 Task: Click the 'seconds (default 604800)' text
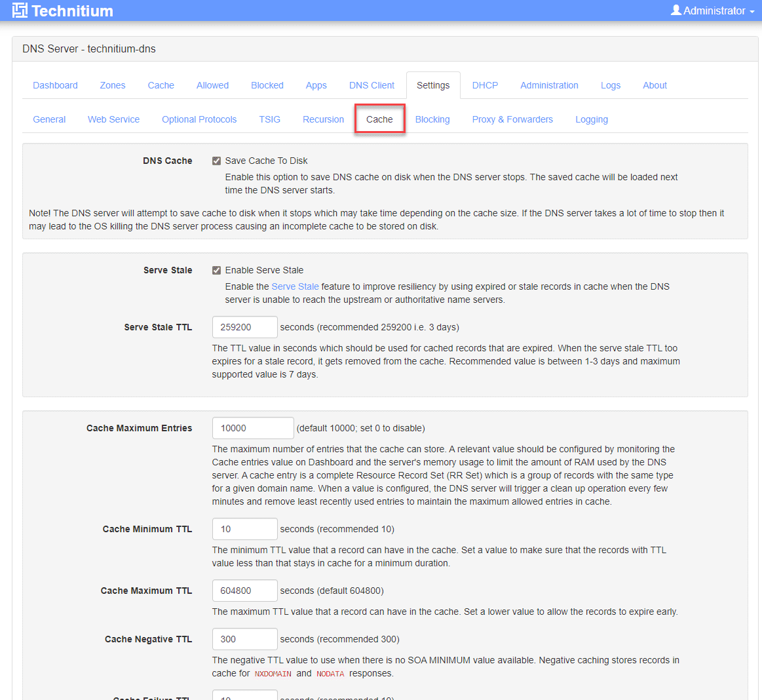(332, 591)
